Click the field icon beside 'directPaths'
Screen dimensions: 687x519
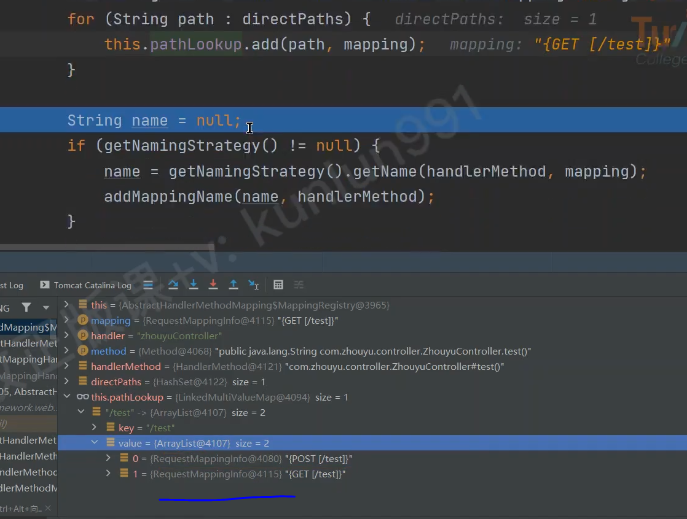point(83,381)
